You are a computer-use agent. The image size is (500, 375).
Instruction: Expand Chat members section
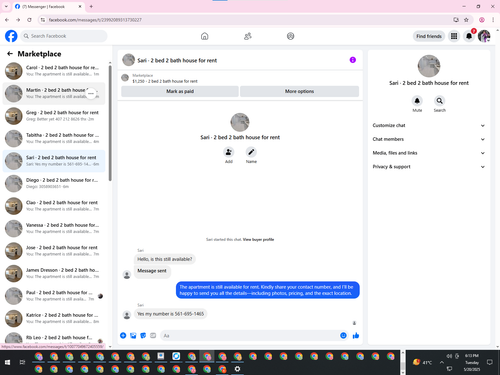point(429,139)
